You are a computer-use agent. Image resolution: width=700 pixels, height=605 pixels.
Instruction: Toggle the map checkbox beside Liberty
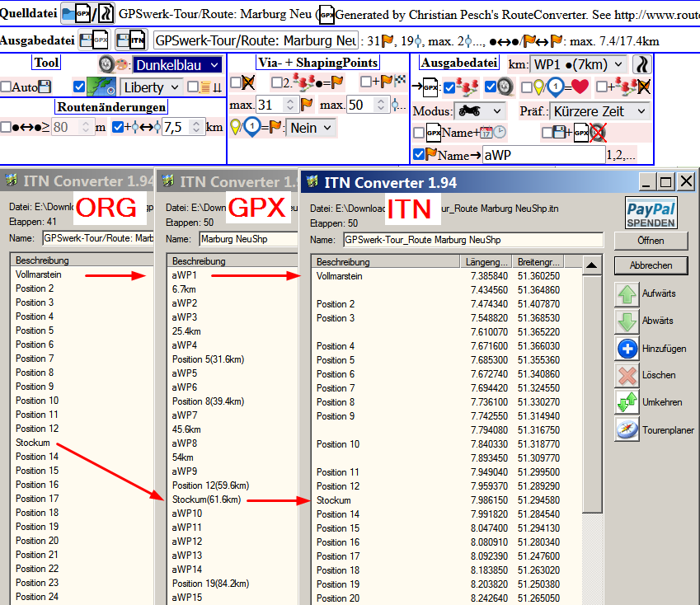(79, 87)
